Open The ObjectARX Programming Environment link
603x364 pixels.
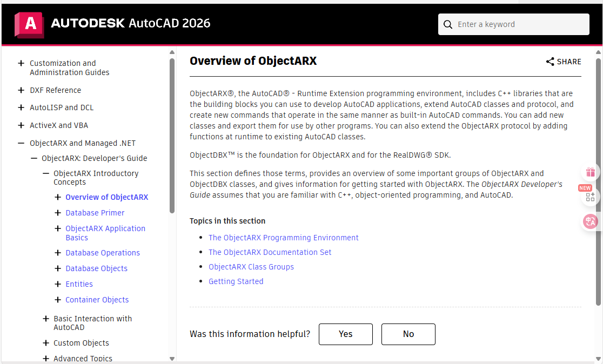(283, 238)
